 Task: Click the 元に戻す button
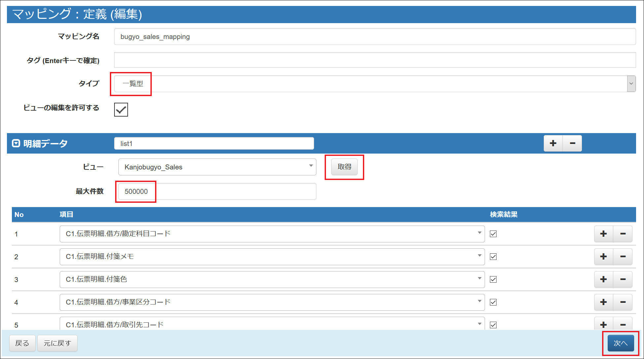57,343
